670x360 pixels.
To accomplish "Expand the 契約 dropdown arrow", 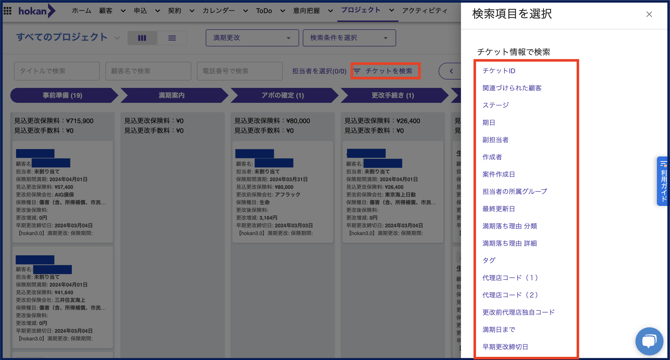I will [191, 11].
